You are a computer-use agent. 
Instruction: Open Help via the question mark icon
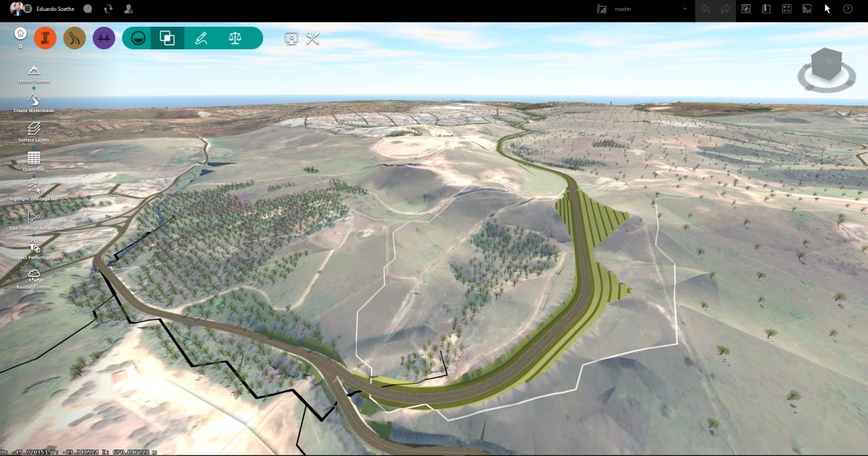847,9
